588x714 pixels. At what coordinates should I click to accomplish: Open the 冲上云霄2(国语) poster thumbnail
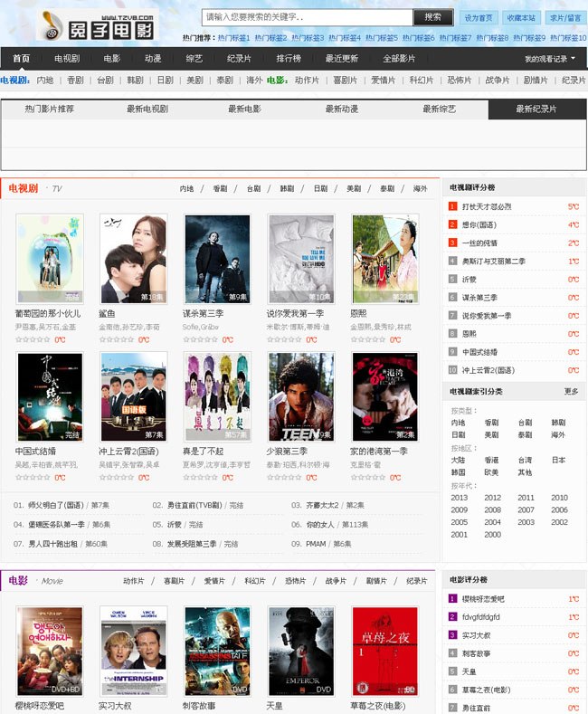point(133,396)
